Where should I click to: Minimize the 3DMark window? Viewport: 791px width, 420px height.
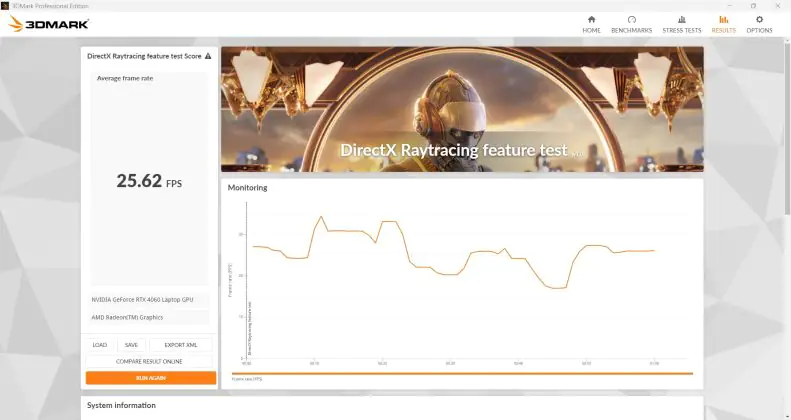pos(729,6)
